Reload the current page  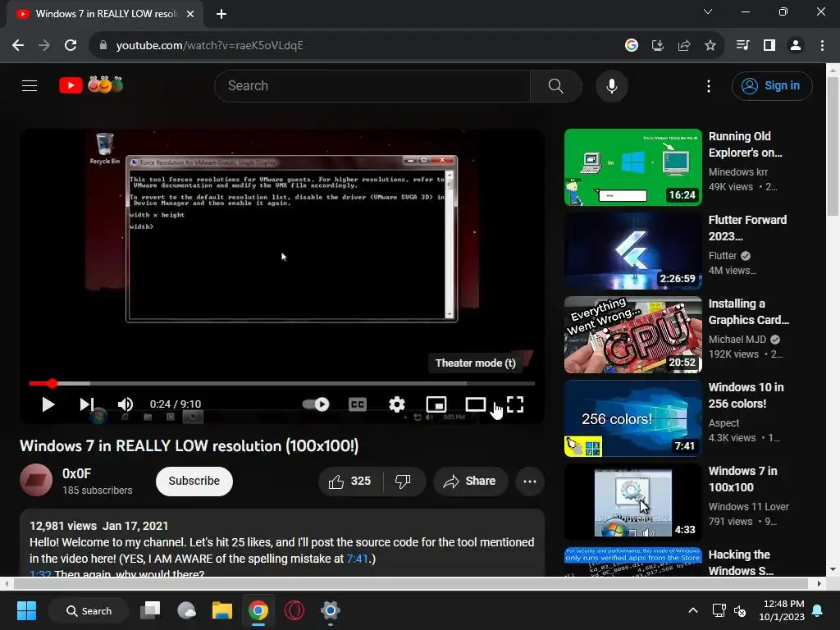[x=71, y=46]
